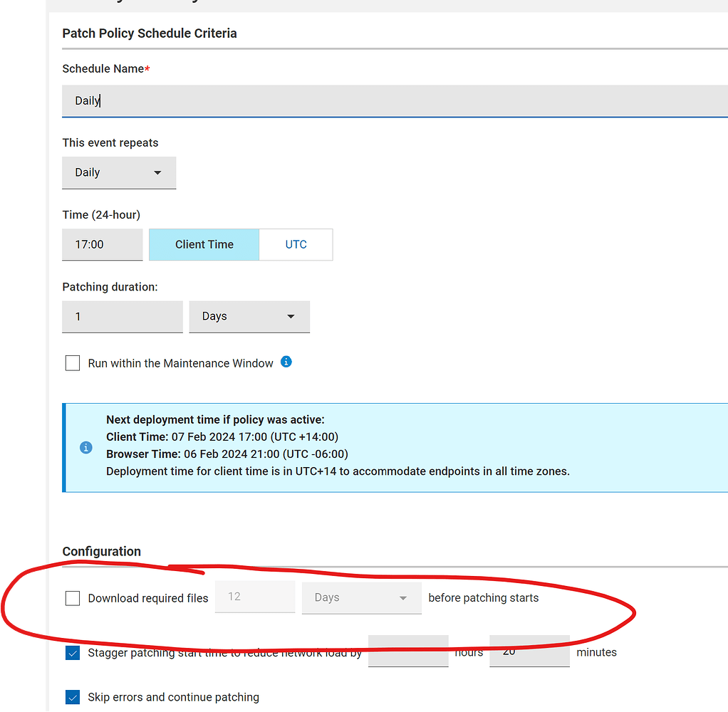The height and width of the screenshot is (712, 728).
Task: Switch time mode to UTC
Action: (296, 245)
